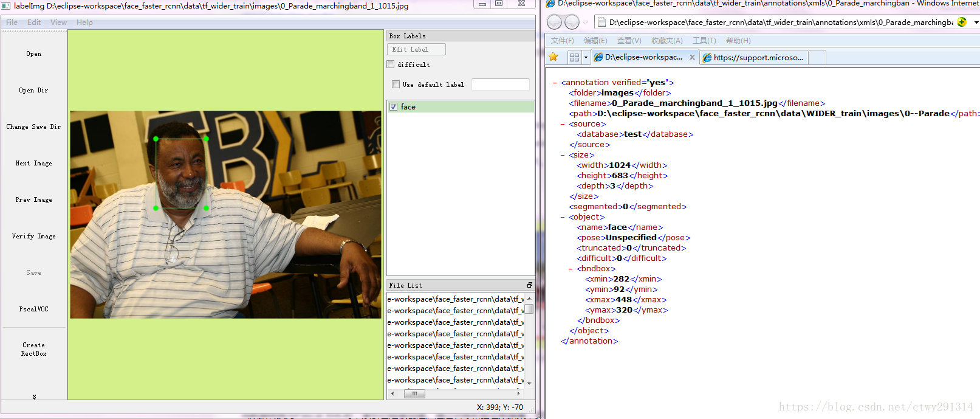Toggle the difficult checkbox
This screenshot has width=980, height=419.
pos(391,64)
